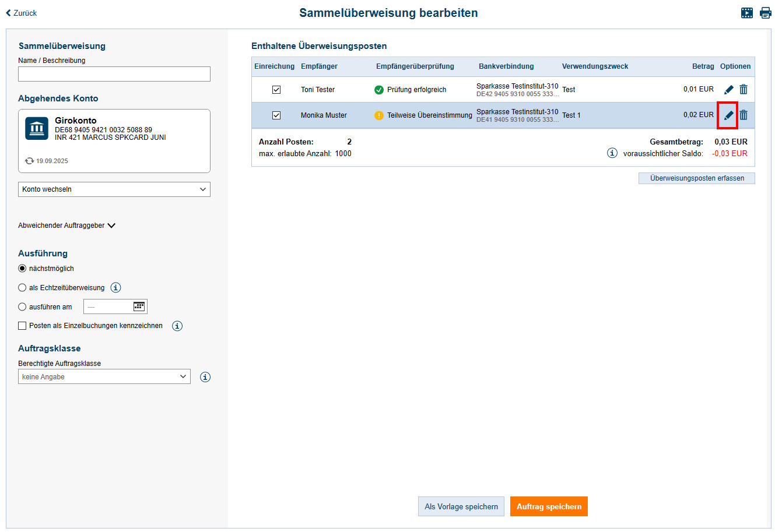Enable Posten als Einzelbuchungen kennzeichnen

point(21,326)
